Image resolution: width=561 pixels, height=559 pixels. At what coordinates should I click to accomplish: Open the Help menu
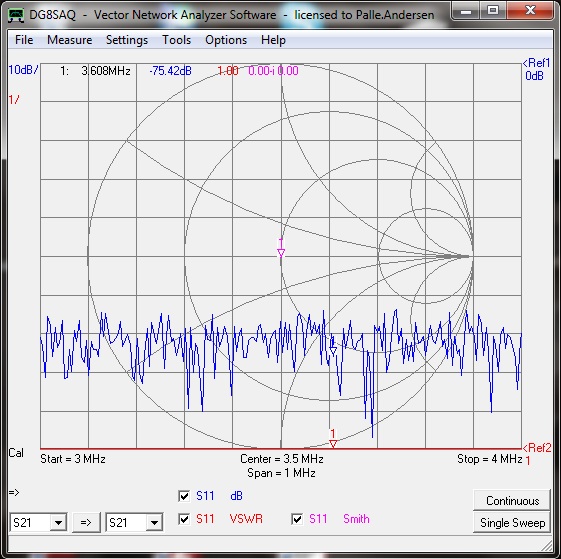tap(273, 40)
